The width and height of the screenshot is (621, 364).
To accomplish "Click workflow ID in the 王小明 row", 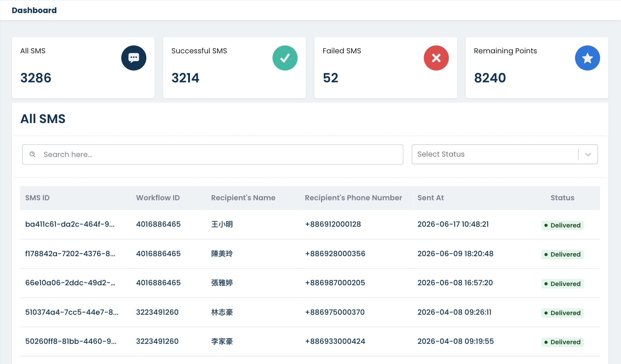I will 158,225.
